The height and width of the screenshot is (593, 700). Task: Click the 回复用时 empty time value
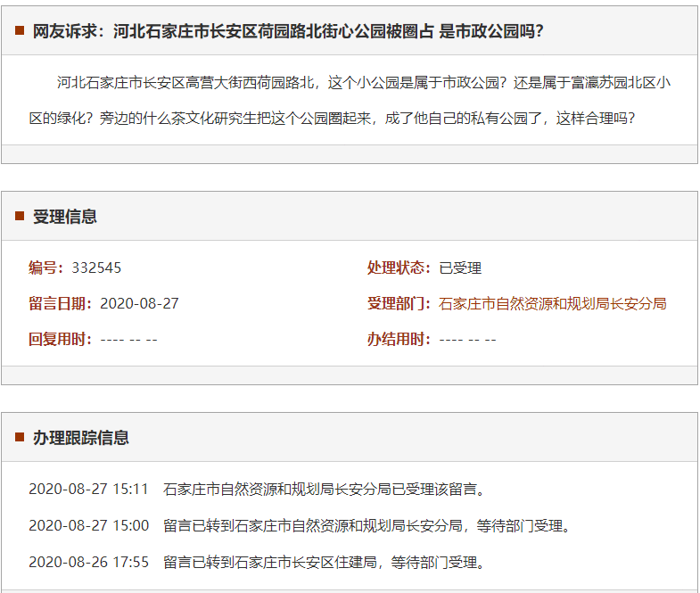[128, 339]
